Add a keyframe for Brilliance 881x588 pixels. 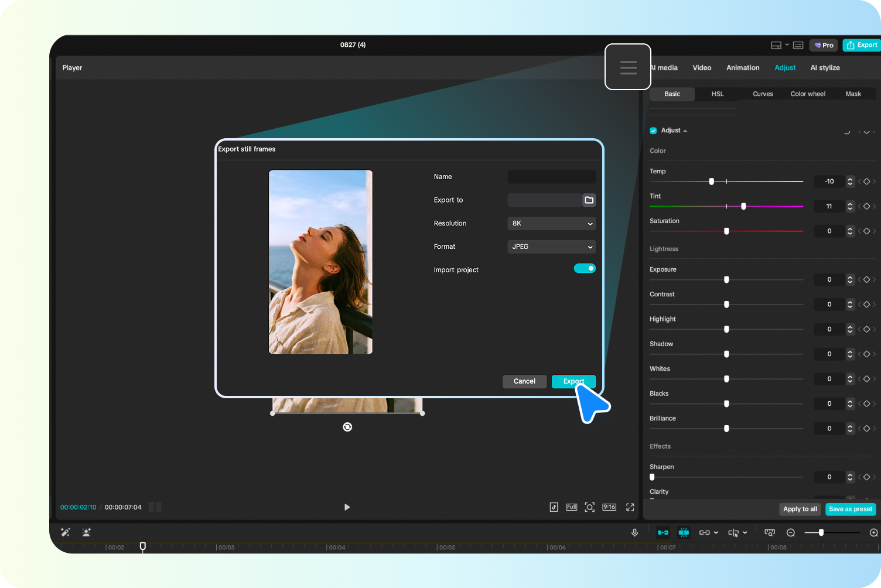866,429
